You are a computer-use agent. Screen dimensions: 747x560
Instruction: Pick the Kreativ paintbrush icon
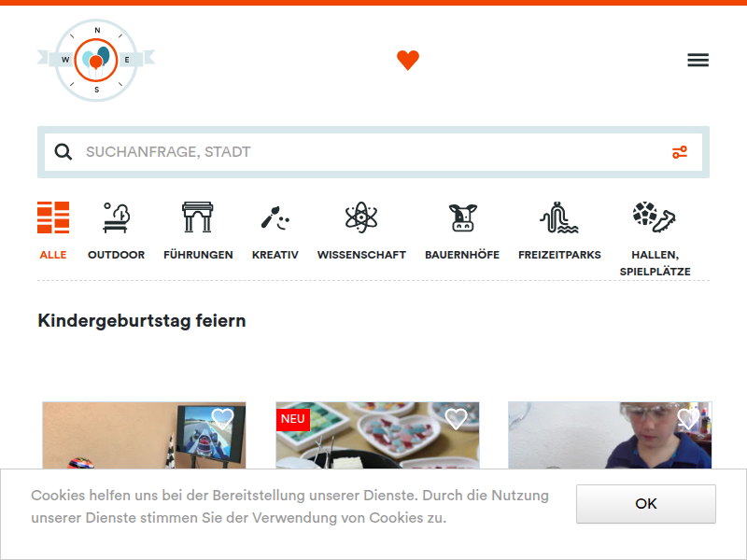pos(275,218)
